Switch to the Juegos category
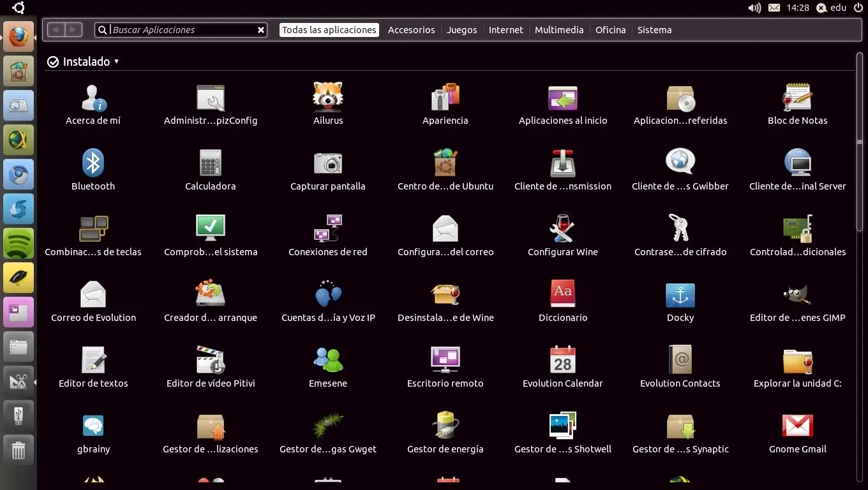868x490 pixels. coord(462,30)
